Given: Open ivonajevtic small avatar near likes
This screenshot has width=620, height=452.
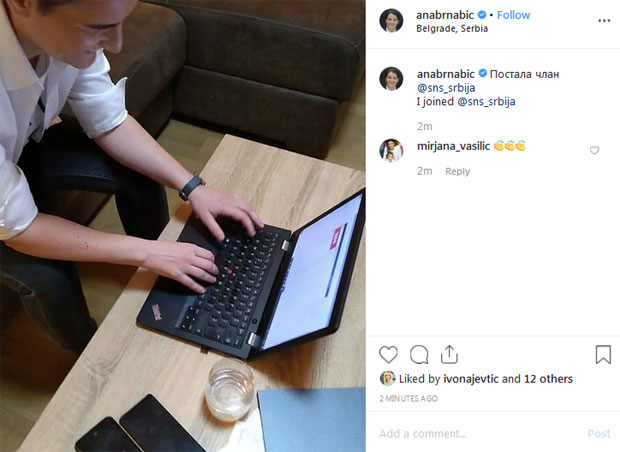Looking at the screenshot, I should (x=388, y=378).
